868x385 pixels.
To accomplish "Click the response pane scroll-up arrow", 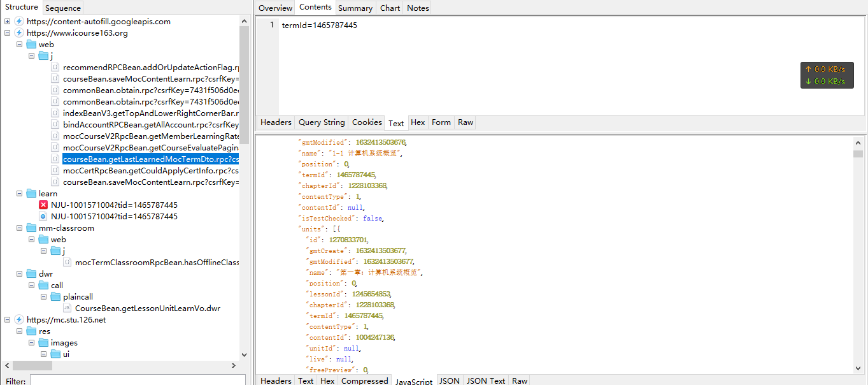I will click(858, 142).
